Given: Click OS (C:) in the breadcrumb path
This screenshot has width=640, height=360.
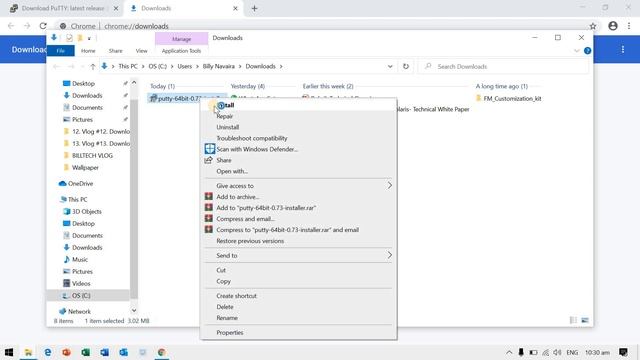Looking at the screenshot, I should coord(158,66).
